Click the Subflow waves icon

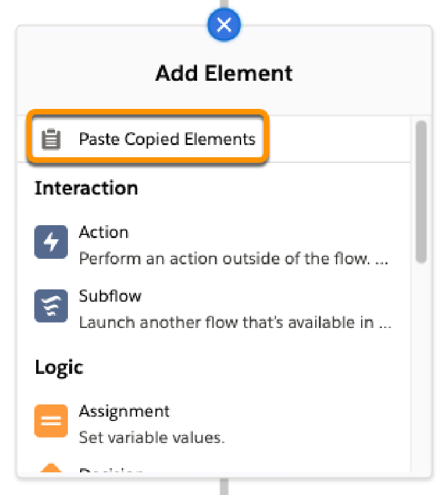pyautogui.click(x=51, y=306)
